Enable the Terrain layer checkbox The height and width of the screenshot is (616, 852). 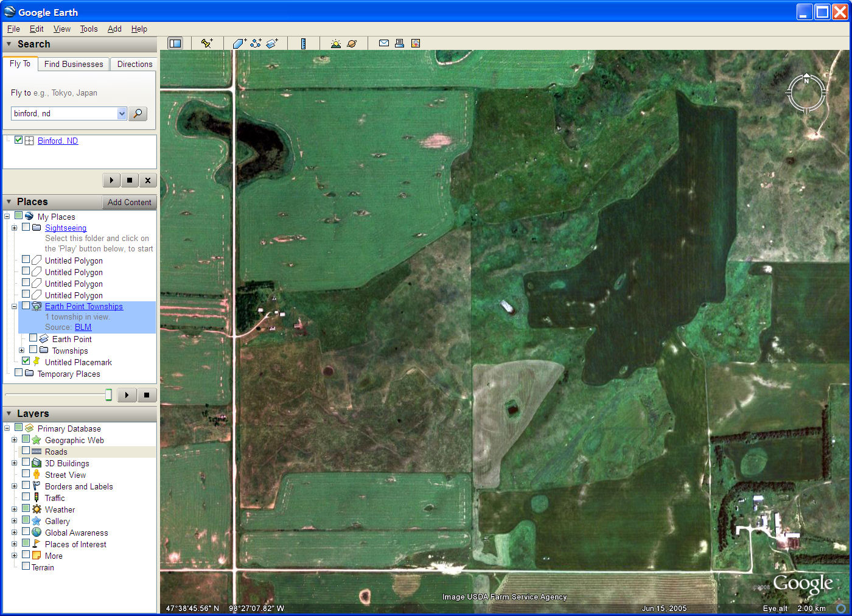(26, 566)
